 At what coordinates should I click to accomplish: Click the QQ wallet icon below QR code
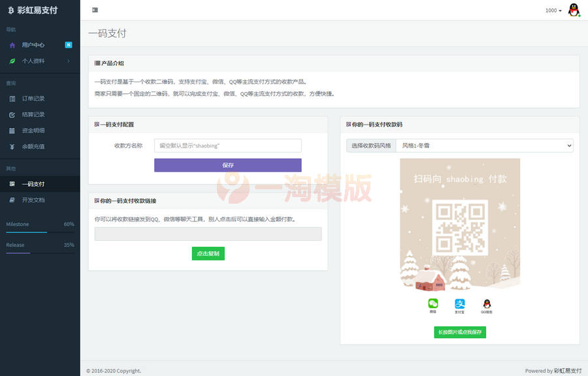[x=487, y=304]
